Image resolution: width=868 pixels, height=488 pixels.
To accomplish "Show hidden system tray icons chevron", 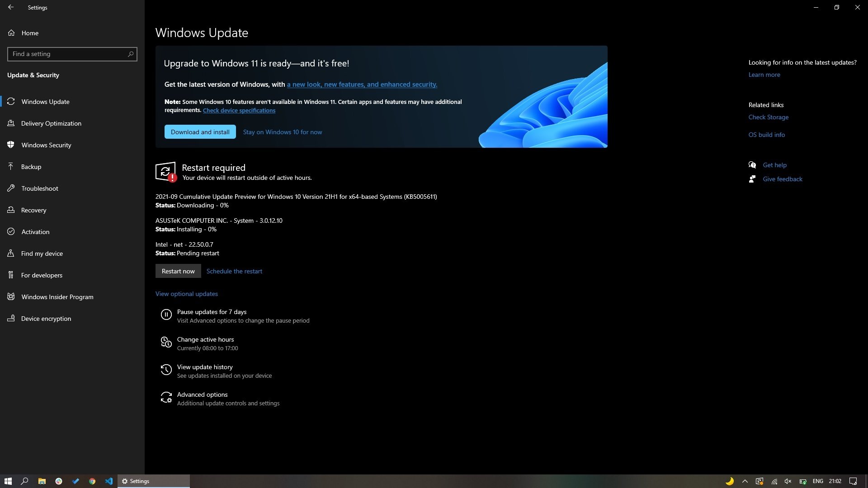I will [x=745, y=481].
